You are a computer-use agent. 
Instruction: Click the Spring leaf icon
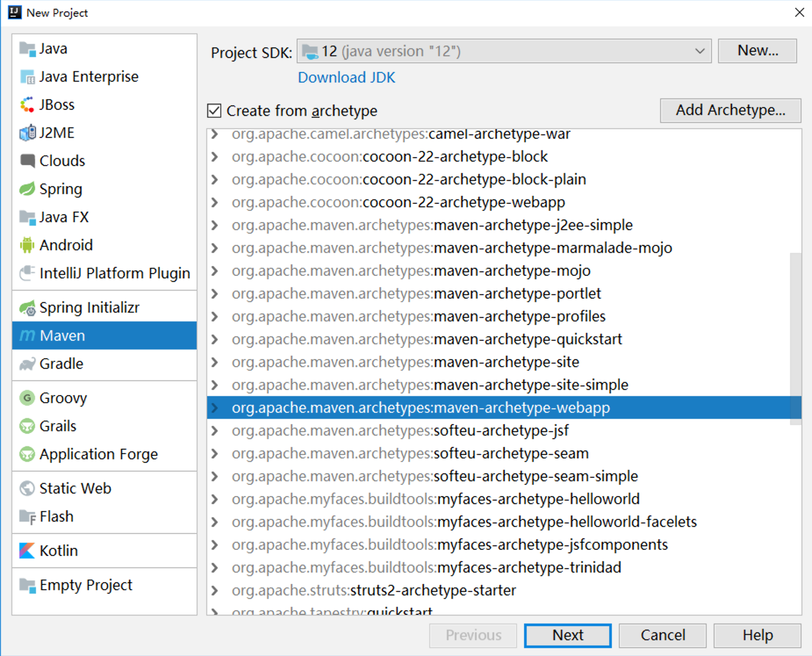point(27,189)
